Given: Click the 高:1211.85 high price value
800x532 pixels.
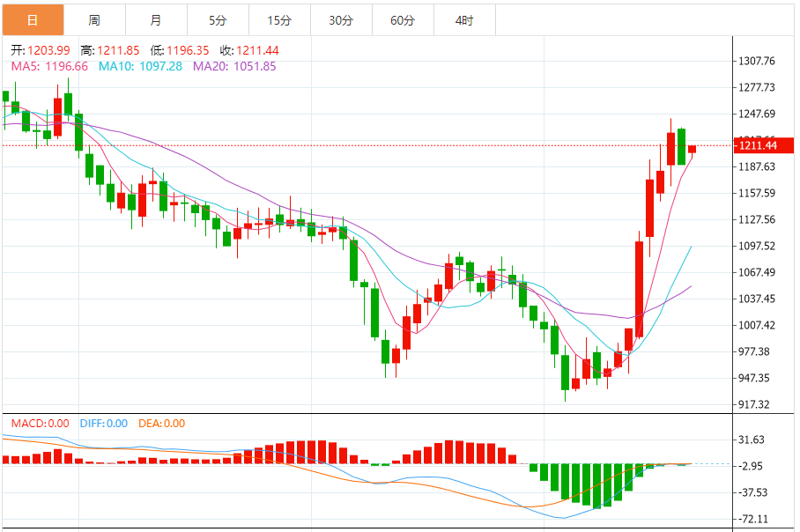Looking at the screenshot, I should point(110,50).
